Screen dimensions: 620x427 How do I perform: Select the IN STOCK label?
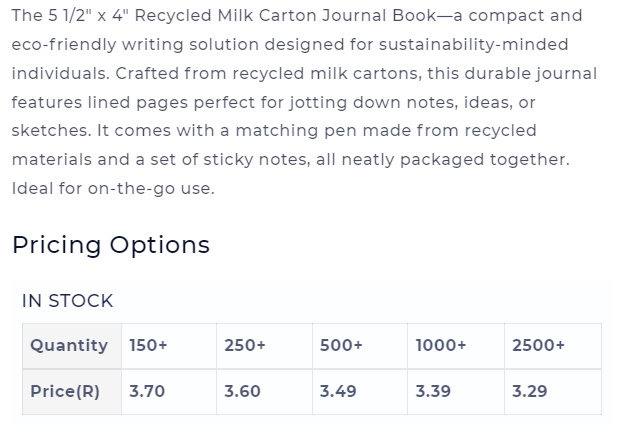pyautogui.click(x=68, y=301)
